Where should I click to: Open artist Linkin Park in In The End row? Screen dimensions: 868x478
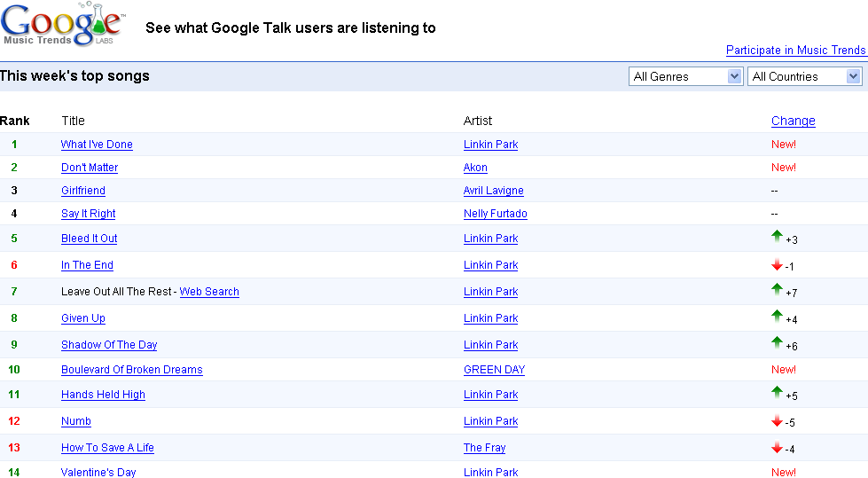click(x=490, y=265)
